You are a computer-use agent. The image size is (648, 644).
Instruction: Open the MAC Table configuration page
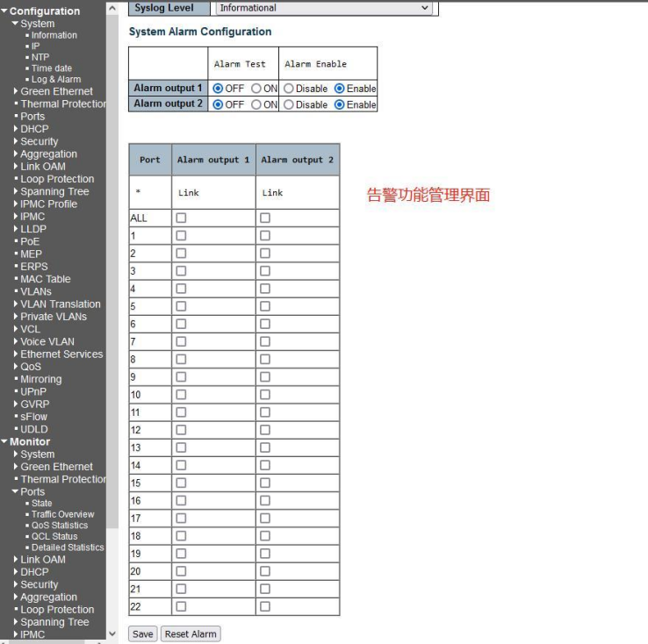click(x=46, y=279)
